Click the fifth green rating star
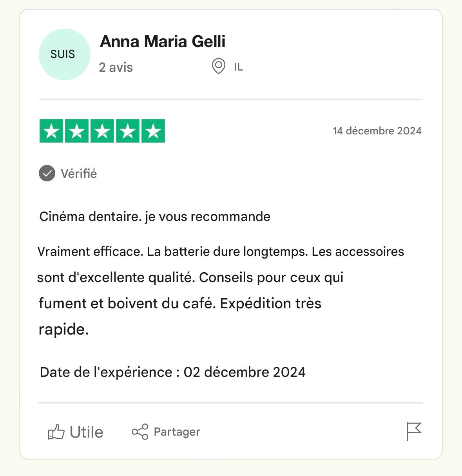This screenshot has width=462, height=476. [153, 131]
